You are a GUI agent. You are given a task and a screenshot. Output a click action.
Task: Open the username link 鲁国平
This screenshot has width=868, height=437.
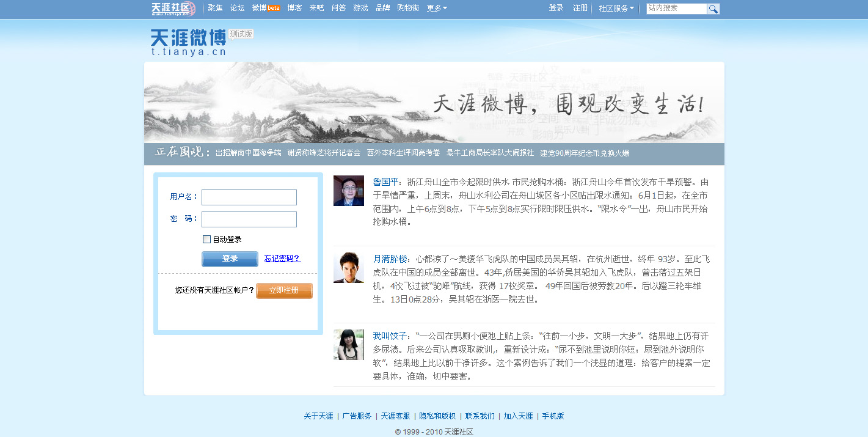point(385,182)
